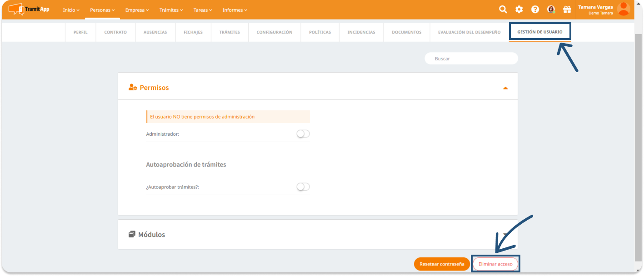Enable the Administrador toggle
The width and height of the screenshot is (644, 276).
tap(303, 134)
